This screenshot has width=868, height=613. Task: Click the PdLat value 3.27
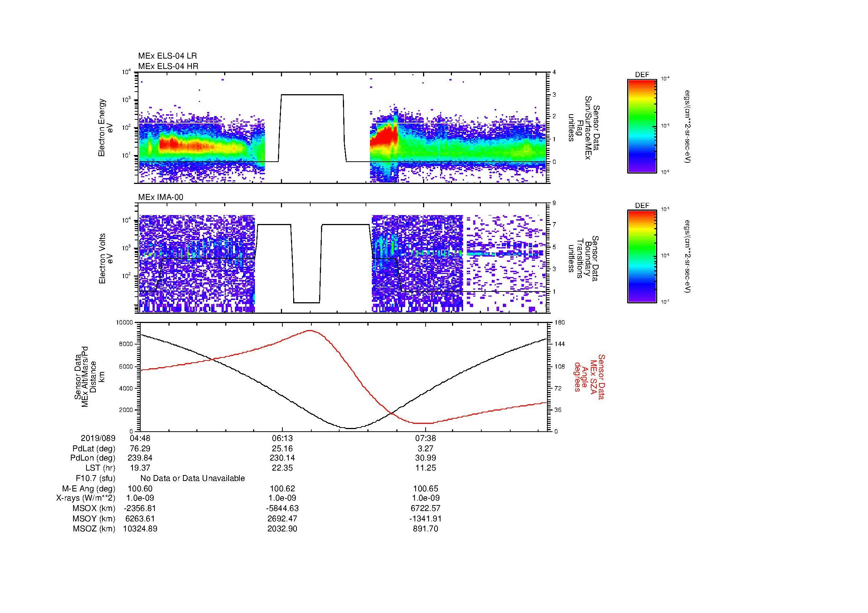coord(426,449)
